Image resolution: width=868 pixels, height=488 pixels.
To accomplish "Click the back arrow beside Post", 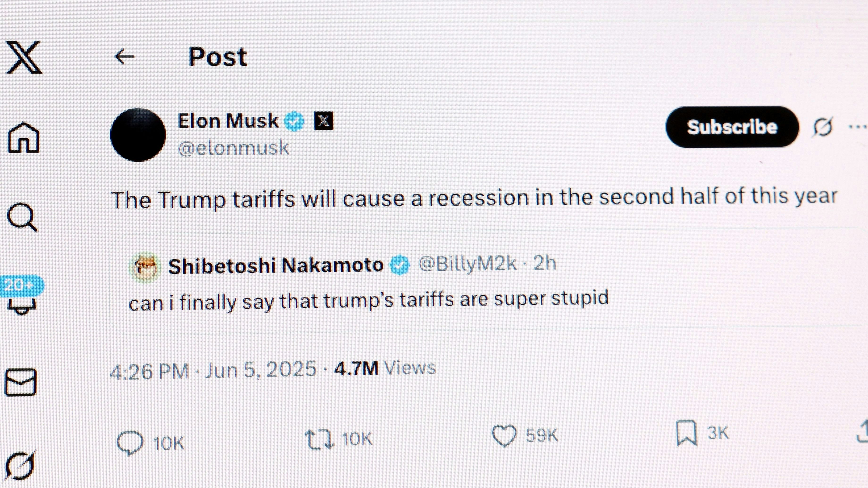I will [x=125, y=57].
